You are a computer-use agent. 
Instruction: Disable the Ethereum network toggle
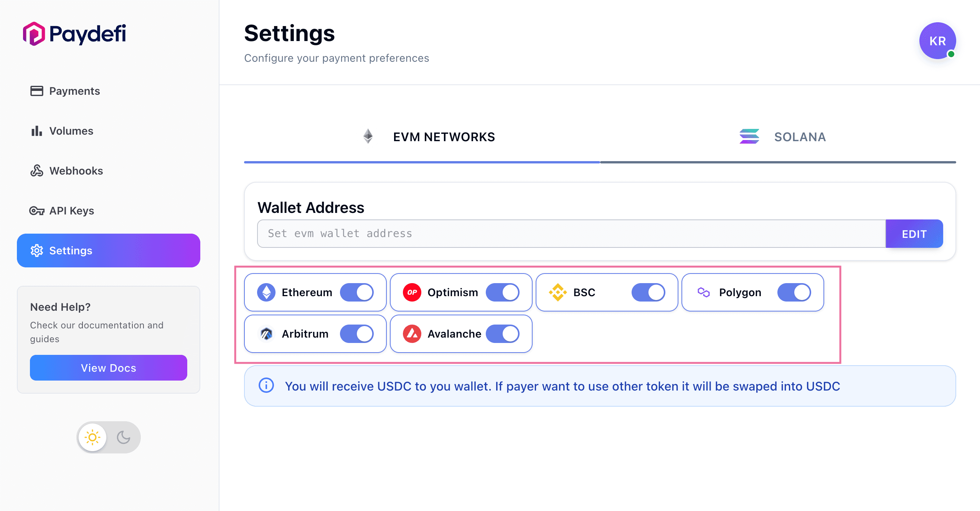(357, 292)
